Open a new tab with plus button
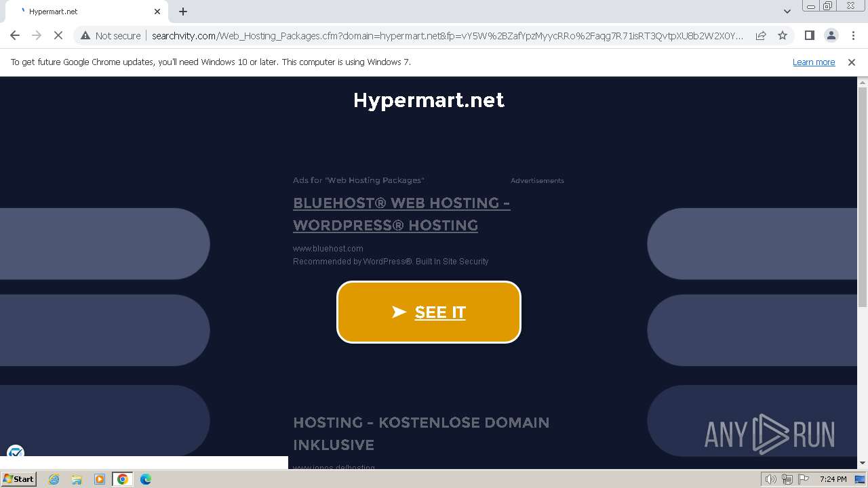The width and height of the screenshot is (868, 488). click(x=182, y=12)
